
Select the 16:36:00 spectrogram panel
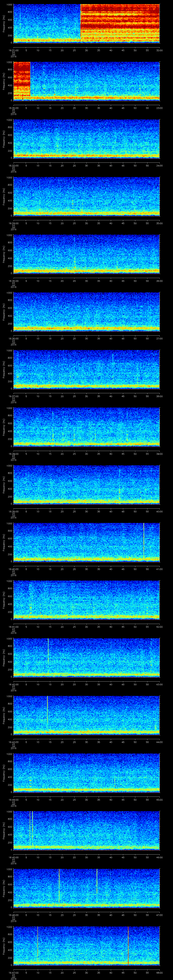point(86,312)
